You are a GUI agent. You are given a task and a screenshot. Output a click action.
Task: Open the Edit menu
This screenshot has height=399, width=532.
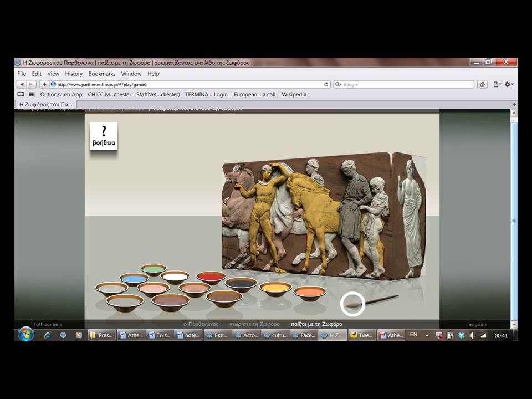point(37,74)
